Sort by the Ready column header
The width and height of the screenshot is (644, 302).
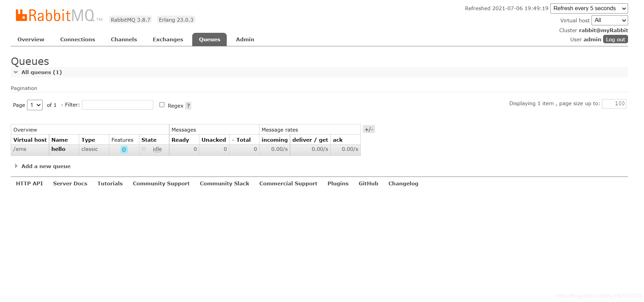pyautogui.click(x=180, y=140)
